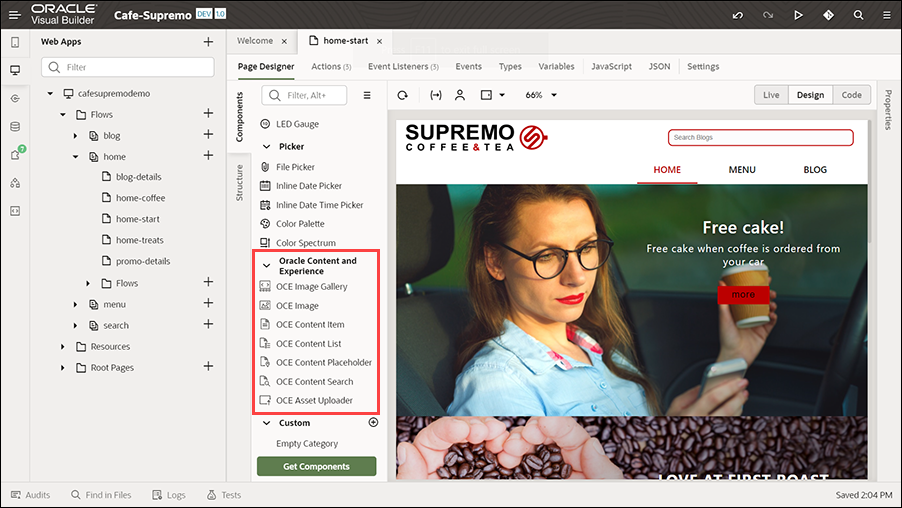Viewport: 902px width, 508px height.
Task: Open the top-right header options menu
Action: click(887, 15)
